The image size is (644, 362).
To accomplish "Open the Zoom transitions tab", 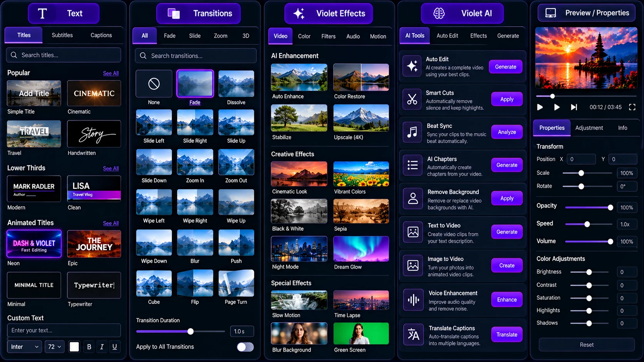I will [x=220, y=36].
